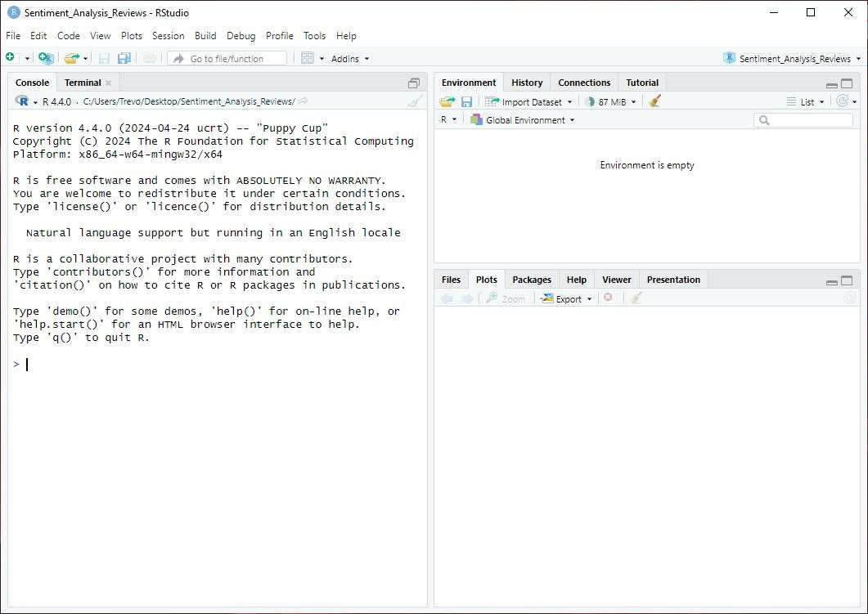This screenshot has height=614, width=868.
Task: Open the Plots menu
Action: 131,36
